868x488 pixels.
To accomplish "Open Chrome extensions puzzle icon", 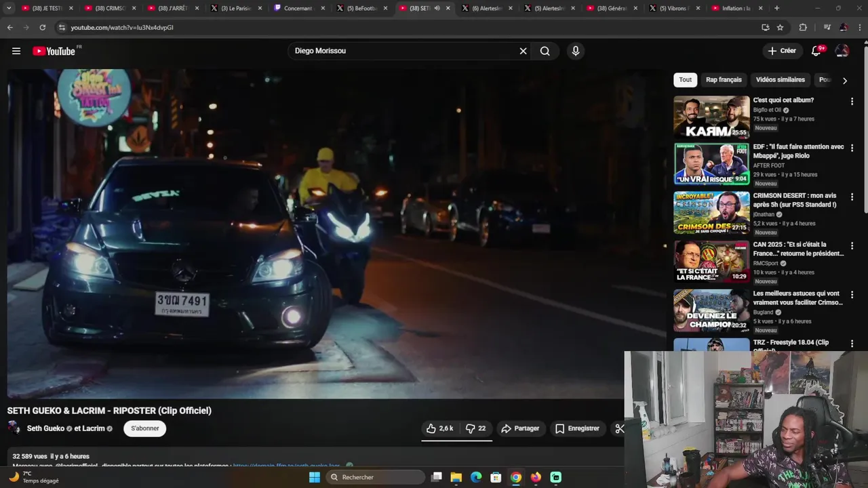I will coord(803,27).
